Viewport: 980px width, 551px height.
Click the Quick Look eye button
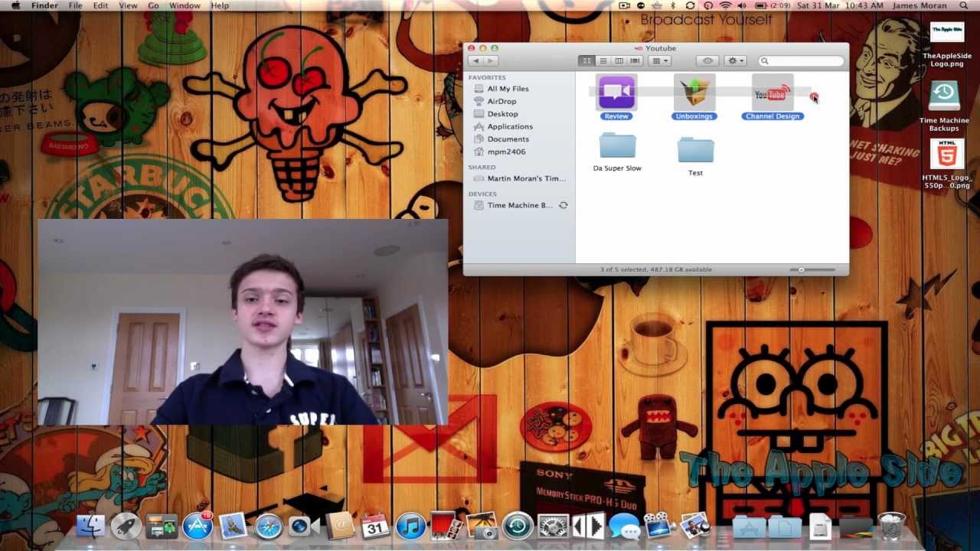(x=707, y=60)
